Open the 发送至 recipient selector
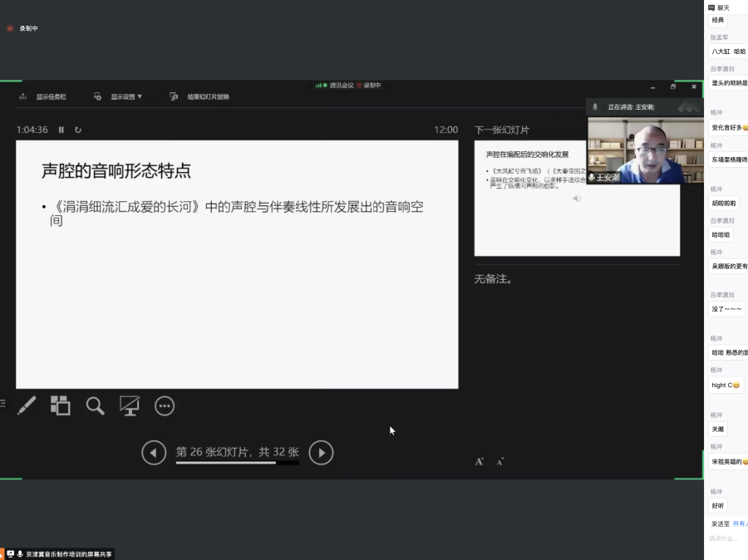Image resolution: width=748 pixels, height=560 pixels. click(x=741, y=523)
